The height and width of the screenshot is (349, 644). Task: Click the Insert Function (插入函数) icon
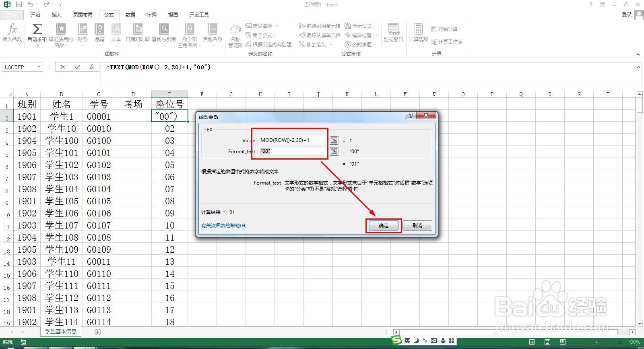tap(12, 33)
